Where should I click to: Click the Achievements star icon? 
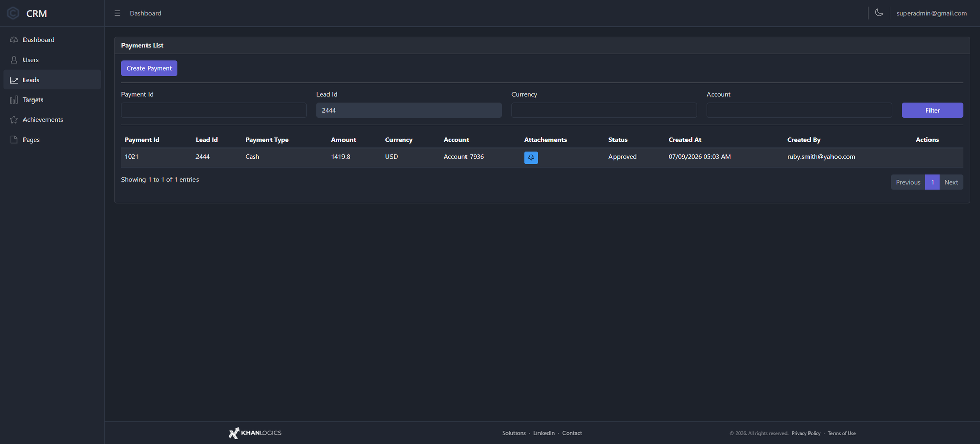(14, 120)
